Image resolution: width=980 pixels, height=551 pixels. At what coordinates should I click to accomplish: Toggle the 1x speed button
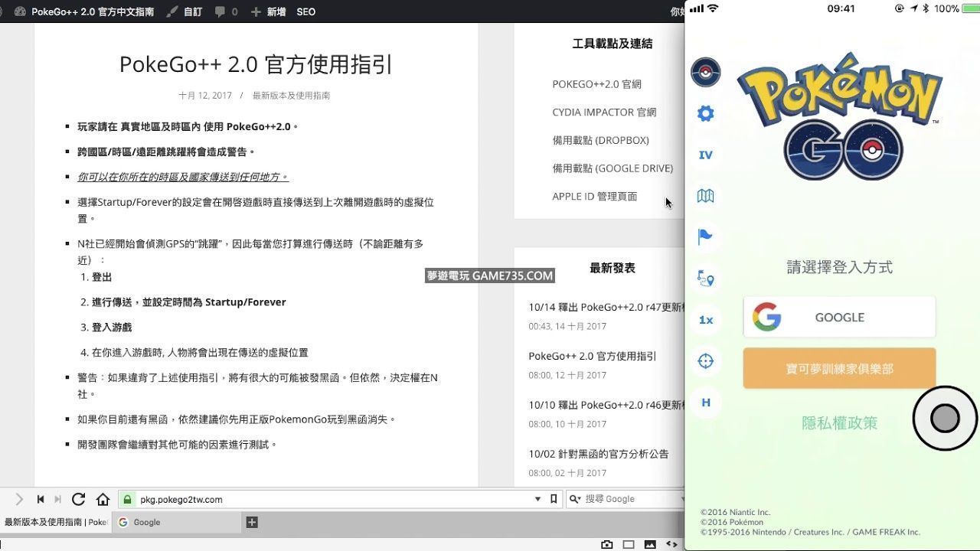[705, 320]
